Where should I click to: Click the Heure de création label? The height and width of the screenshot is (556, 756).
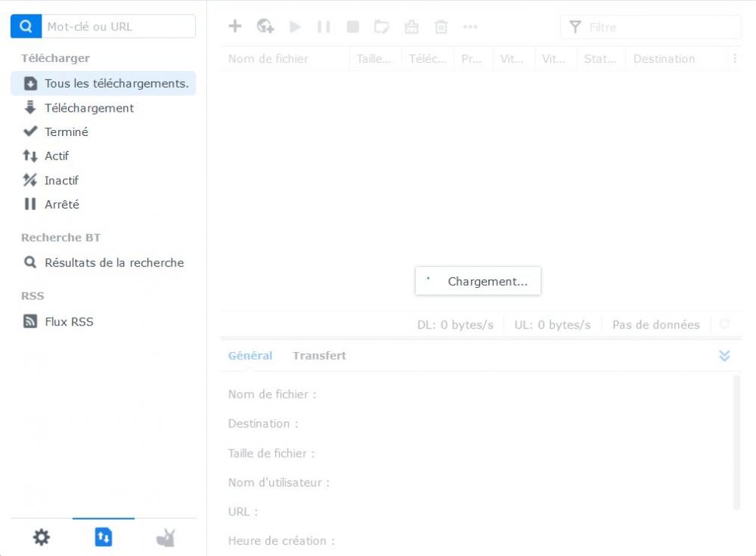pyautogui.click(x=281, y=541)
